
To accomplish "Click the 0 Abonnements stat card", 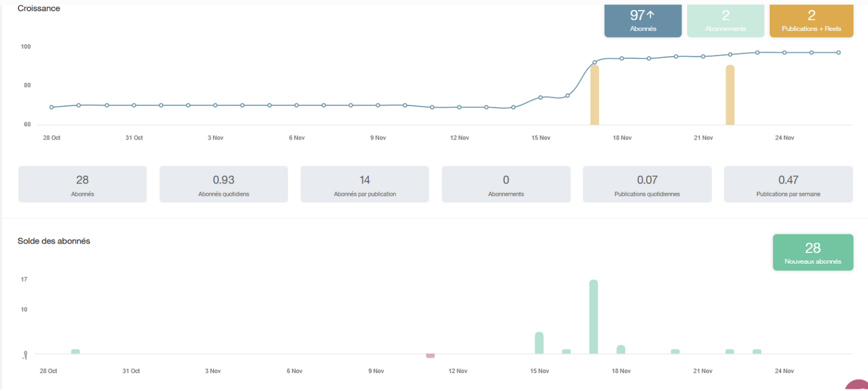I will coord(506,184).
